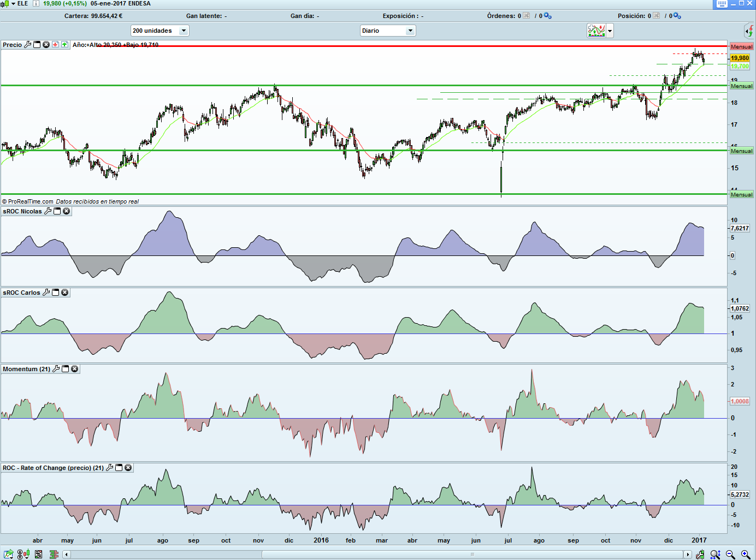The image size is (756, 560).
Task: Expand the ticker dropdown arrow beside ELE
Action: pos(13,4)
